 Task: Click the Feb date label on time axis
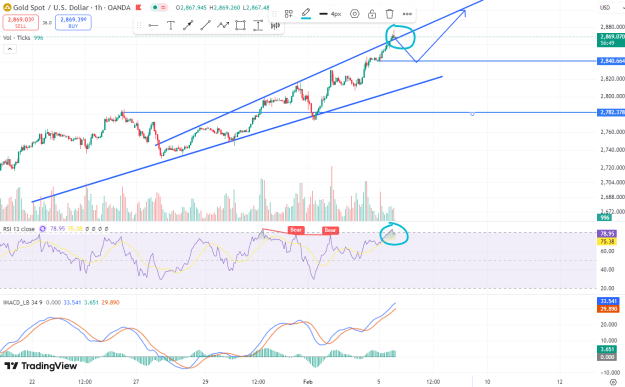308,381
